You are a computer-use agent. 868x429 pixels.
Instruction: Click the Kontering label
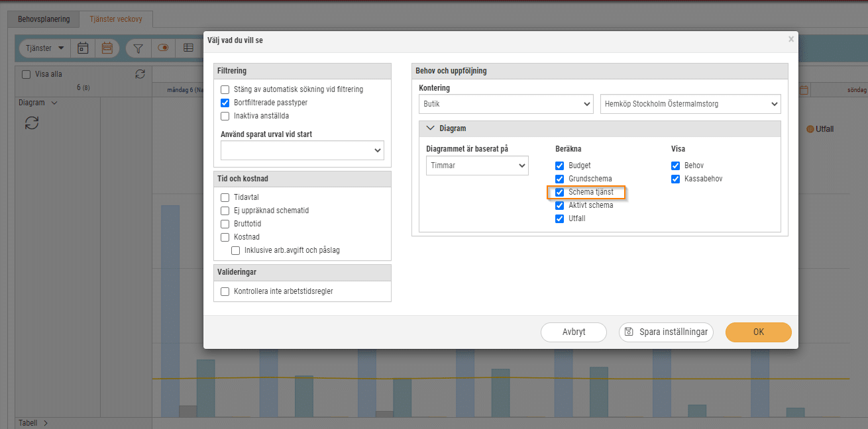tap(435, 88)
